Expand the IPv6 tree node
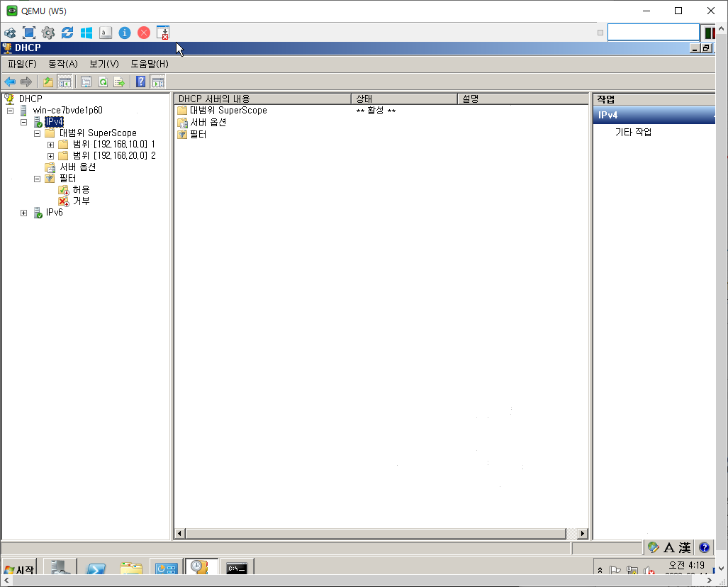Screen dimensions: 728x587 [x=23, y=213]
